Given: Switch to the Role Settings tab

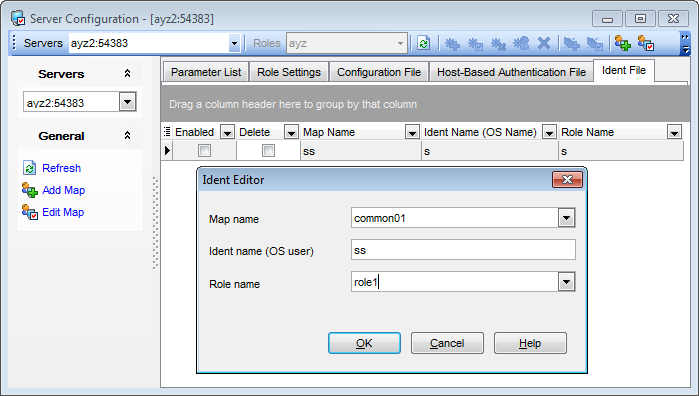Looking at the screenshot, I should tap(289, 72).
